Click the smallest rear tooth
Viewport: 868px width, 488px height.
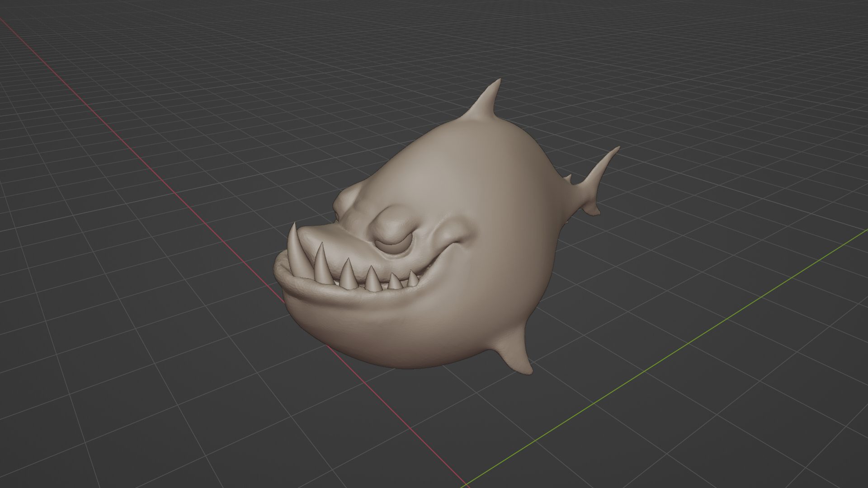coord(413,280)
